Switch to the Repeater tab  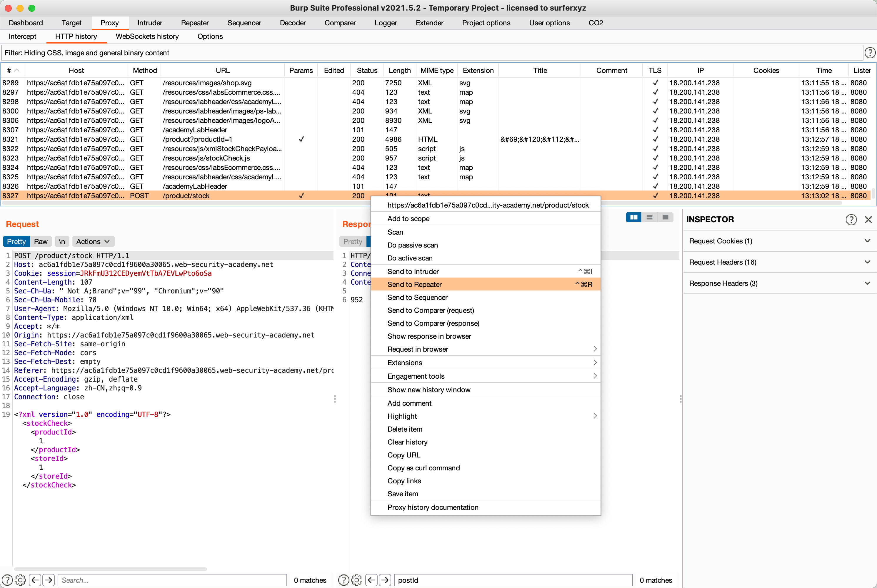pyautogui.click(x=195, y=23)
